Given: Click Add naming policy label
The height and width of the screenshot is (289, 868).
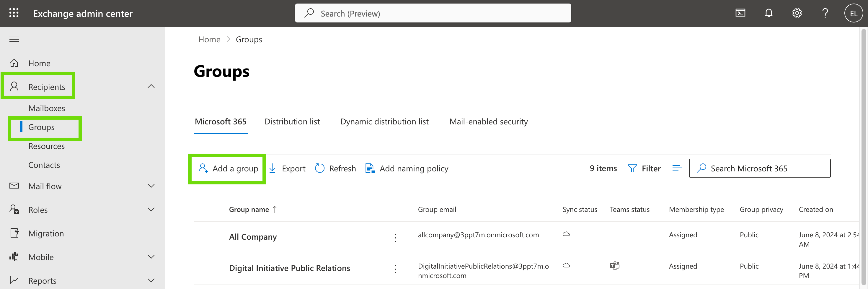Looking at the screenshot, I should click(414, 168).
